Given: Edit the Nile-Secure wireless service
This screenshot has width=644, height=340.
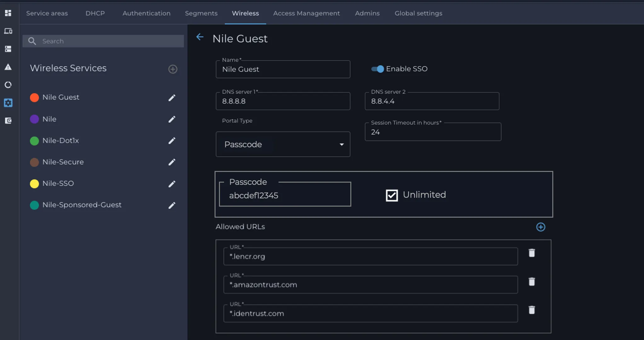Looking at the screenshot, I should (172, 162).
